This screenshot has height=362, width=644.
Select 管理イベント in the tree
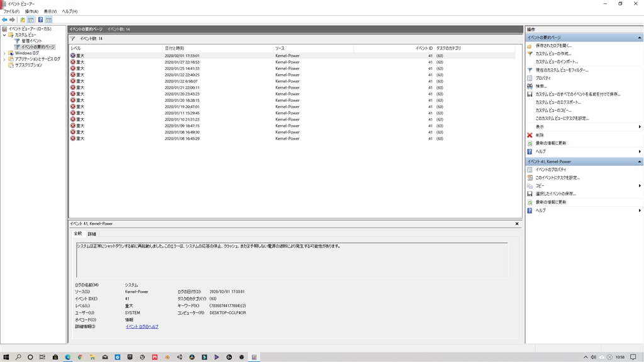(31, 41)
